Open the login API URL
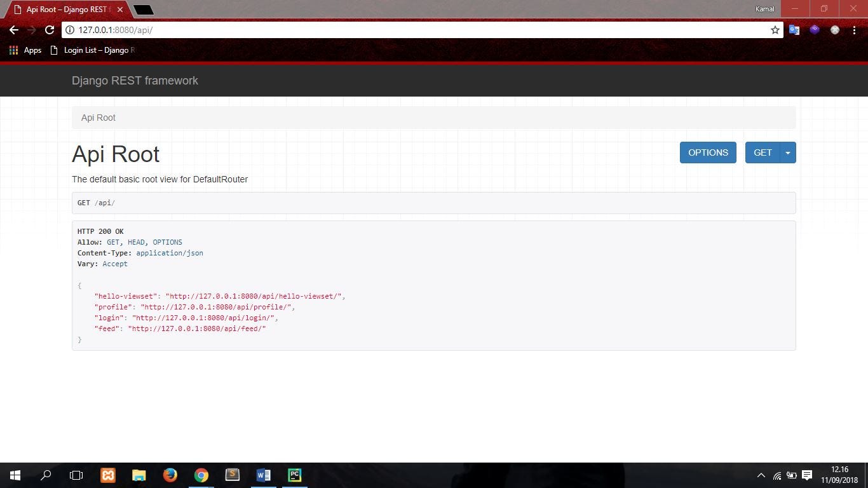Image resolution: width=868 pixels, height=488 pixels. click(203, 318)
